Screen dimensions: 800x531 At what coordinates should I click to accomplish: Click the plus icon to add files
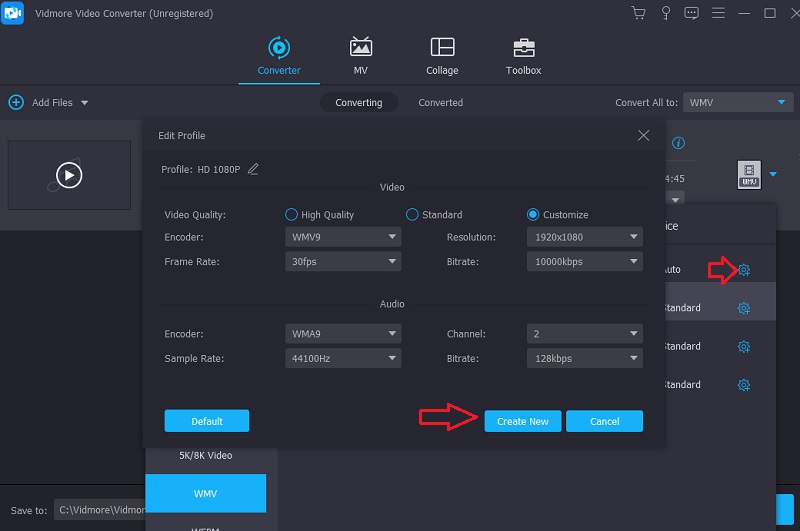click(x=16, y=102)
